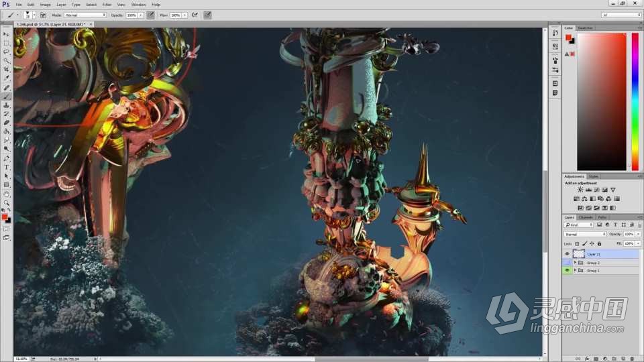This screenshot has height=362, width=644.
Task: Select the Paint Bucket tool
Action: pos(6,131)
